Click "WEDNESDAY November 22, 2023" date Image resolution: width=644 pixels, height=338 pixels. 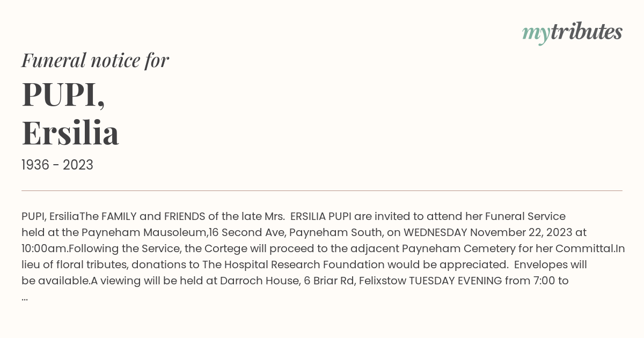click(488, 232)
